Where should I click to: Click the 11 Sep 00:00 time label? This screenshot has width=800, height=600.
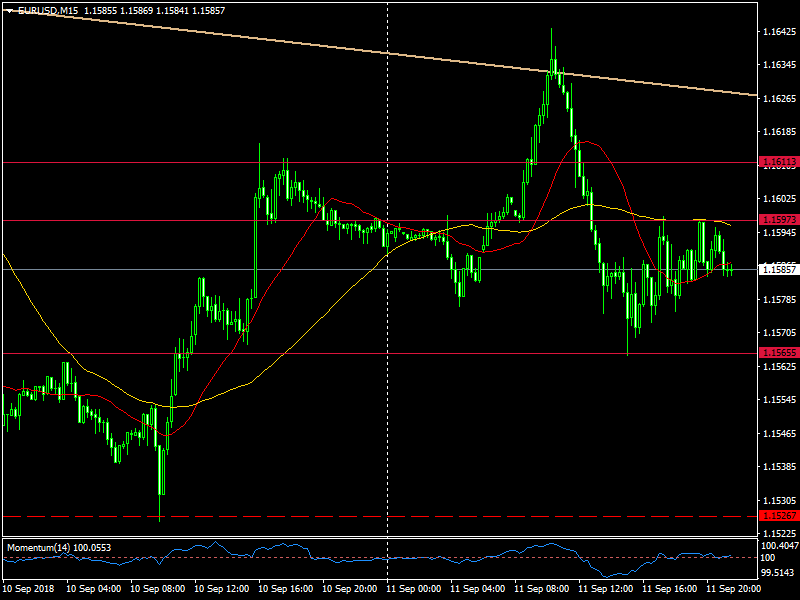pyautogui.click(x=414, y=590)
